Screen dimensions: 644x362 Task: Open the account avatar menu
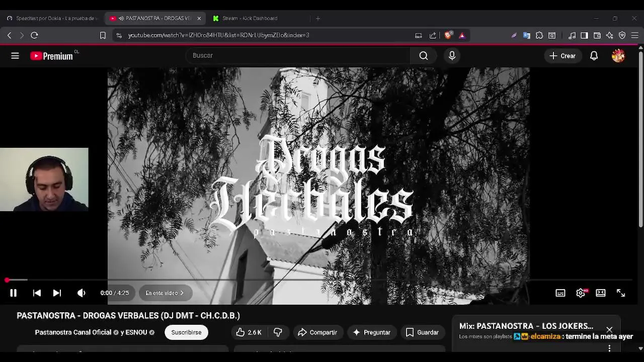pos(618,56)
